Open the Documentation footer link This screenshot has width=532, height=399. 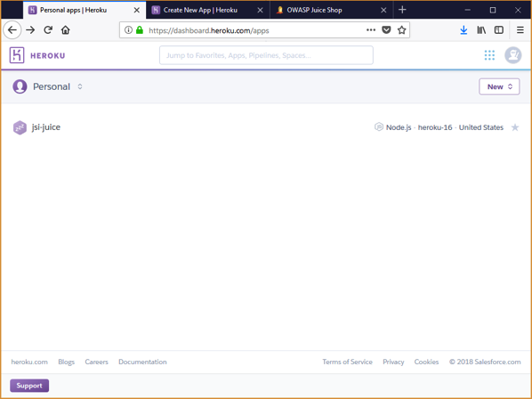142,362
